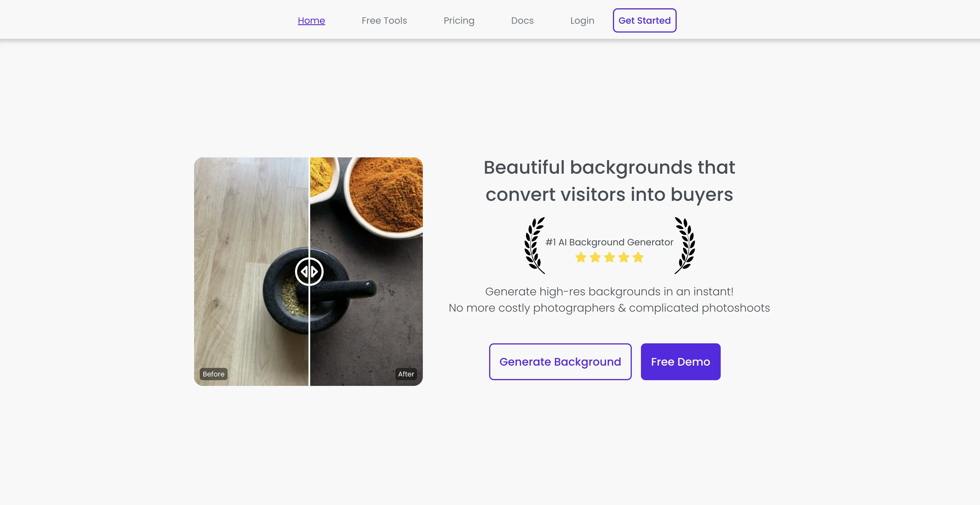Click the Generate Background button
This screenshot has height=505, width=980.
[x=560, y=361]
